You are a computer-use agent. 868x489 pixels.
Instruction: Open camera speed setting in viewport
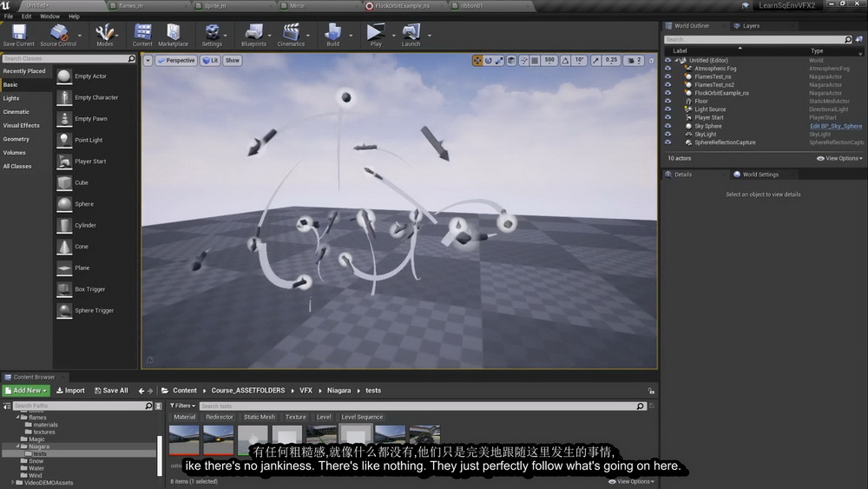pos(634,60)
